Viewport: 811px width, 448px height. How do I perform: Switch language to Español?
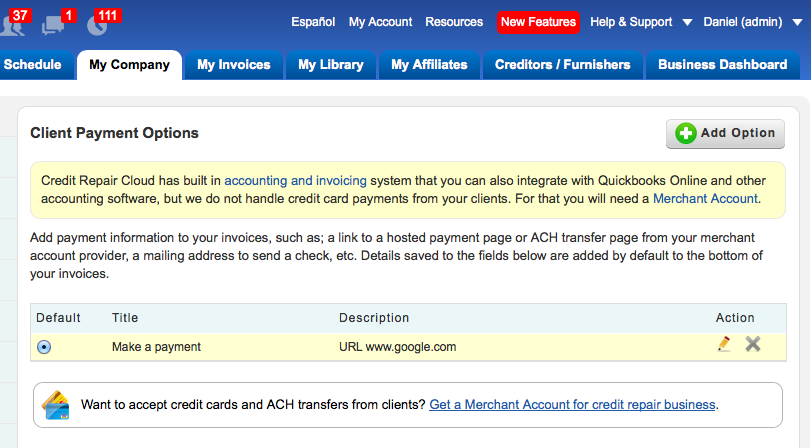(313, 22)
